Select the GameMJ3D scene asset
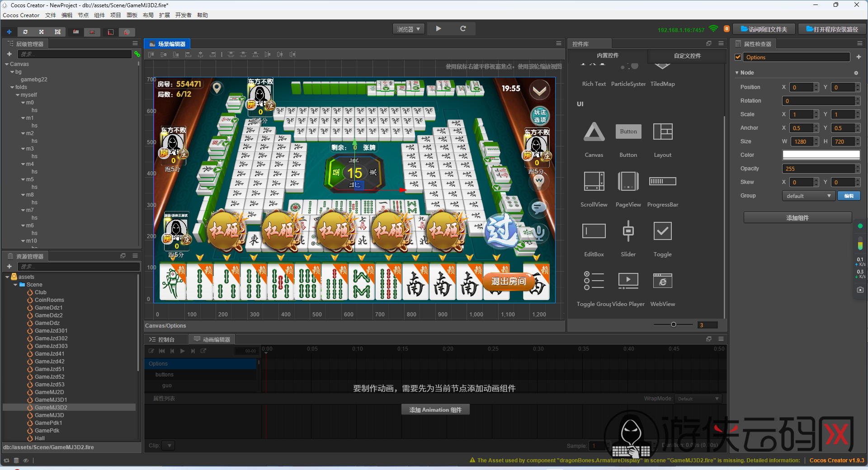The width and height of the screenshot is (868, 470). [49, 415]
